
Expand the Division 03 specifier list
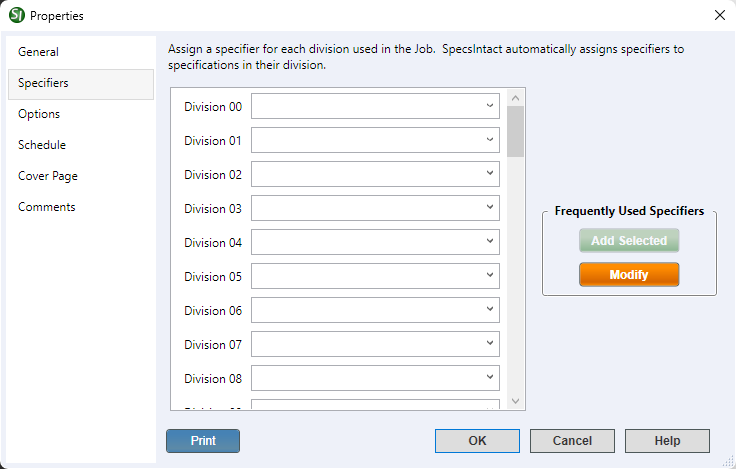click(x=489, y=208)
